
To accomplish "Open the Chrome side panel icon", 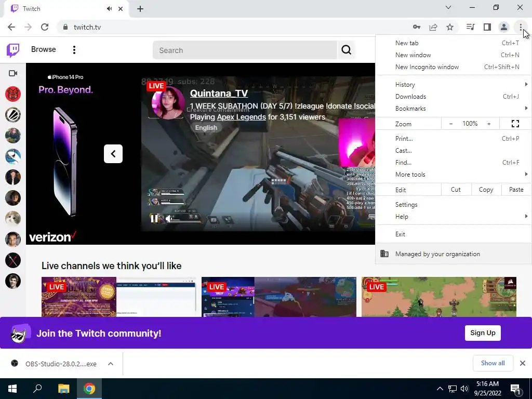I will [x=487, y=27].
